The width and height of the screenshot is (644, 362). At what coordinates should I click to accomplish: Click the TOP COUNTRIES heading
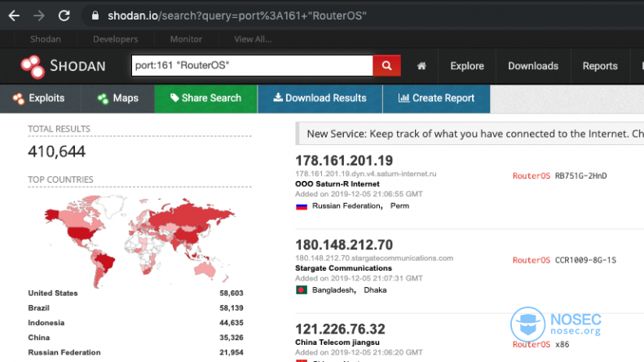(60, 179)
